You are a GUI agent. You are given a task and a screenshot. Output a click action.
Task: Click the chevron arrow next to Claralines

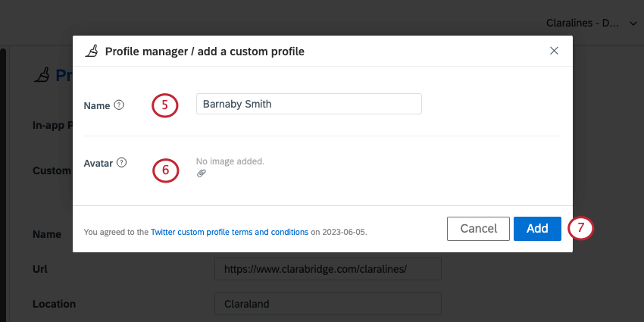point(633,23)
